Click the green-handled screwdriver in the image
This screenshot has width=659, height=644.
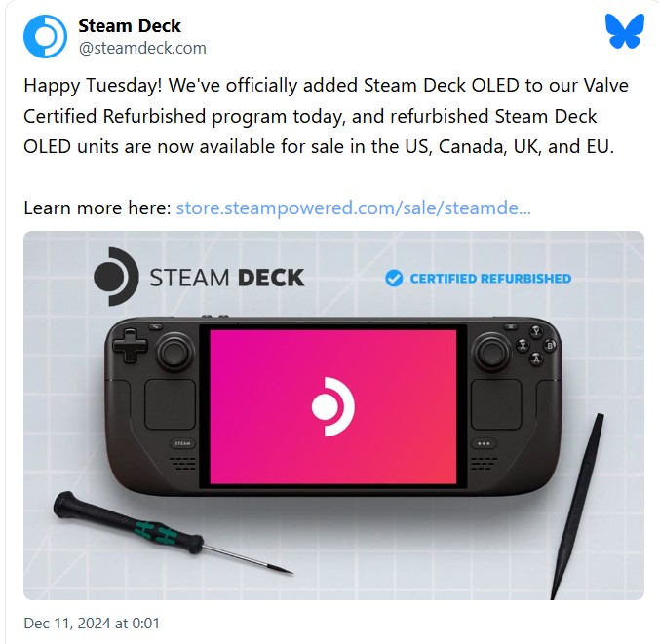172,531
